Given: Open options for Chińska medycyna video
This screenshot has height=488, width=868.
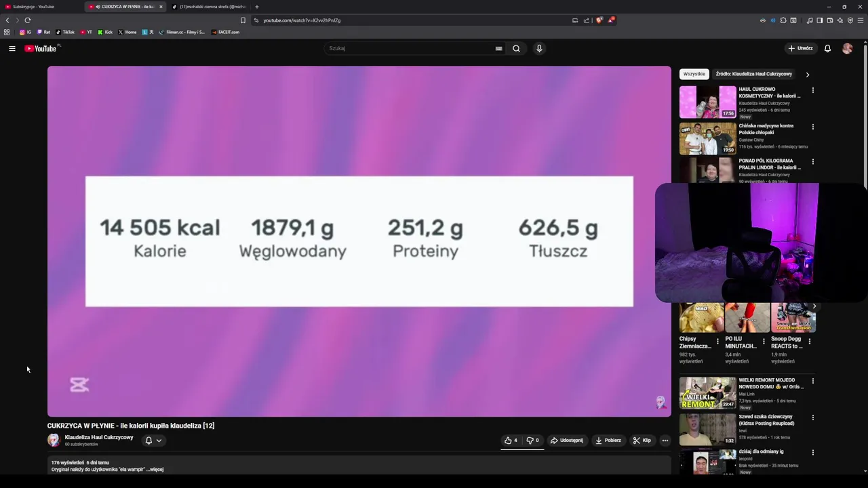Looking at the screenshot, I should coord(812,127).
